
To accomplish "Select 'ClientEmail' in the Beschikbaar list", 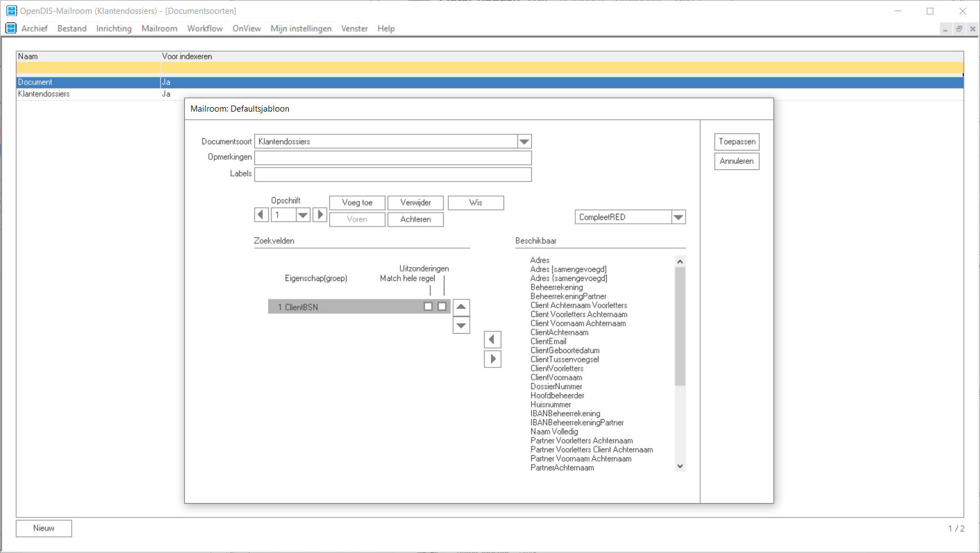I will click(548, 341).
